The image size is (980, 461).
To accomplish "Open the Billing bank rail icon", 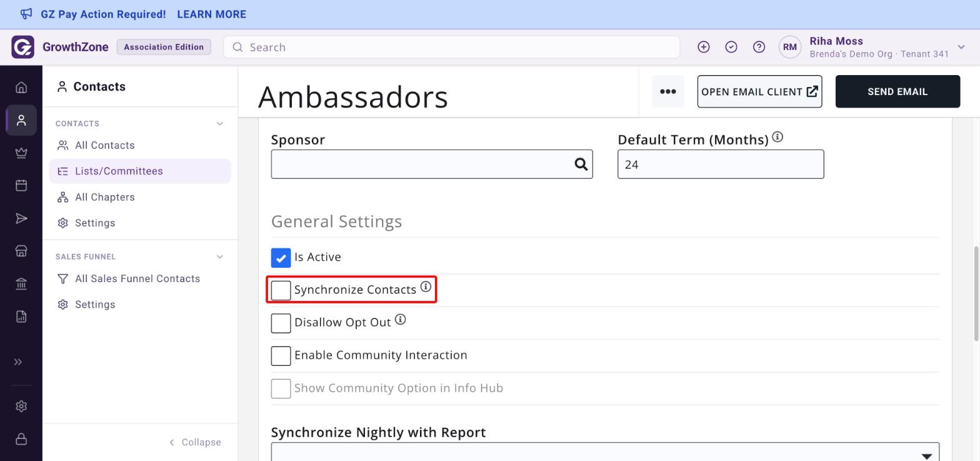I will [21, 284].
